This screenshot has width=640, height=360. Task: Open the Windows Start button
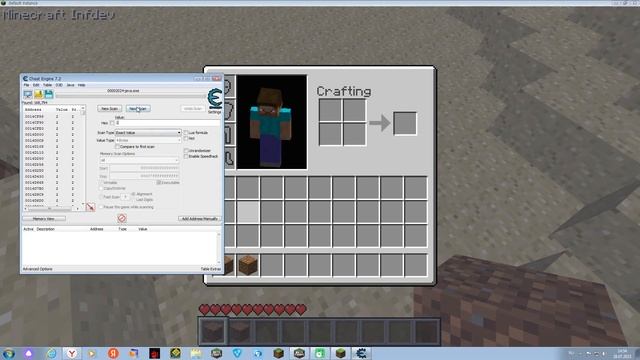click(9, 353)
